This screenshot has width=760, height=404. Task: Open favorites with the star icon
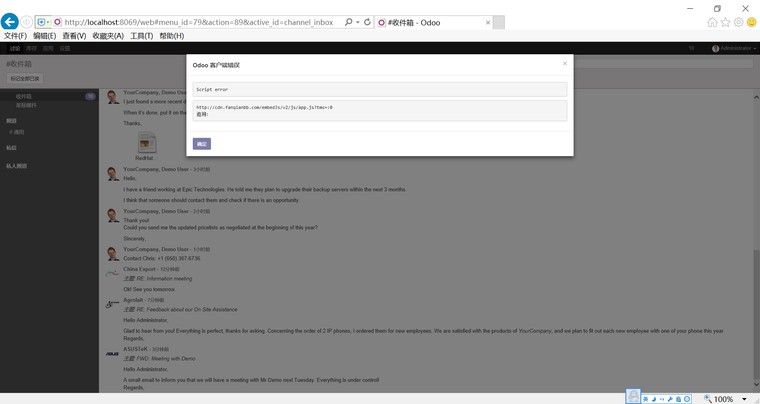726,22
